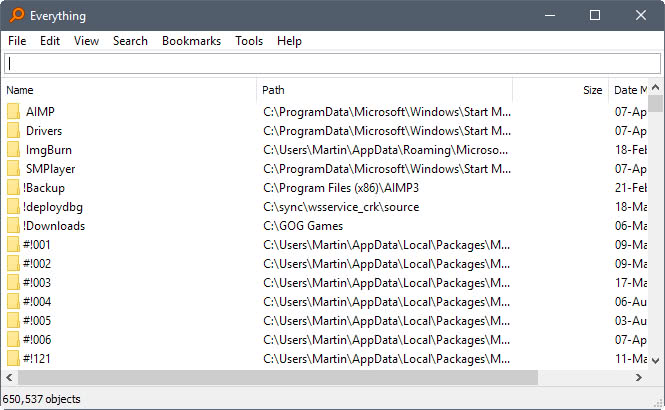Click the ImgBurn row's AppData\Roaming path
The image size is (665, 410).
tap(385, 150)
